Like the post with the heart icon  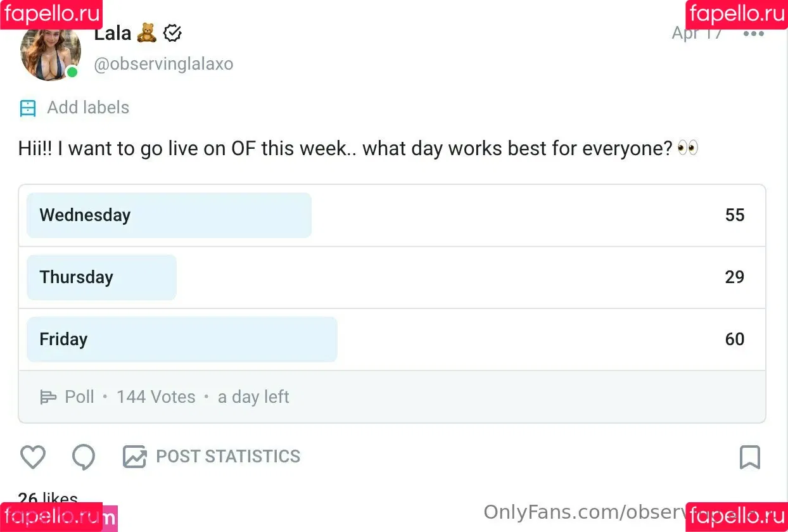pos(33,457)
